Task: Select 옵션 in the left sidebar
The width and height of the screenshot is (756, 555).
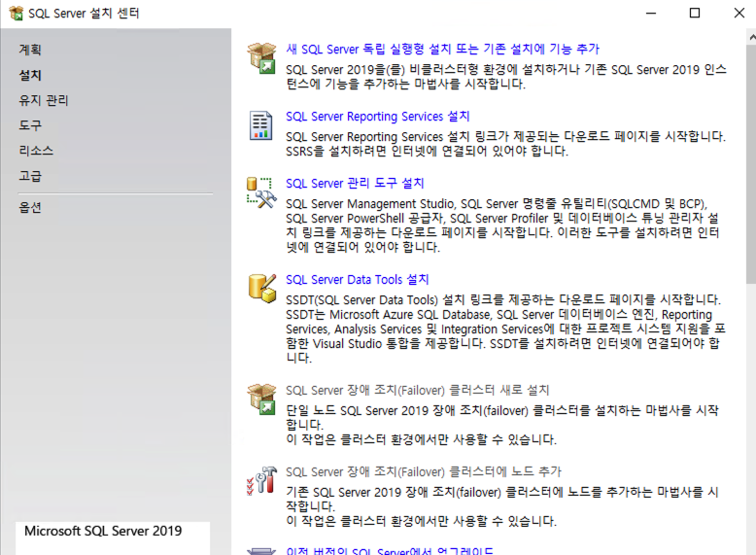Action: (30, 207)
